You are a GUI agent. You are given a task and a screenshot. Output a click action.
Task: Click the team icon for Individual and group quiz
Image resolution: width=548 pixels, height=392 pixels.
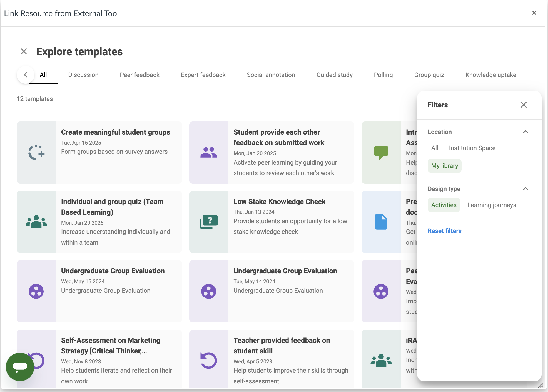click(x=36, y=222)
